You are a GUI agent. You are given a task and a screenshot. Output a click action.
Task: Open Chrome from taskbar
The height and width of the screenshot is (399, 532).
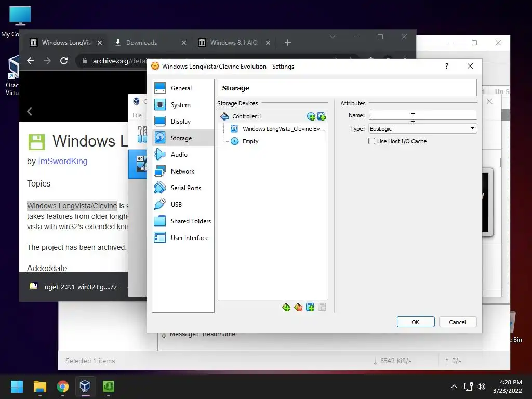[63, 387]
